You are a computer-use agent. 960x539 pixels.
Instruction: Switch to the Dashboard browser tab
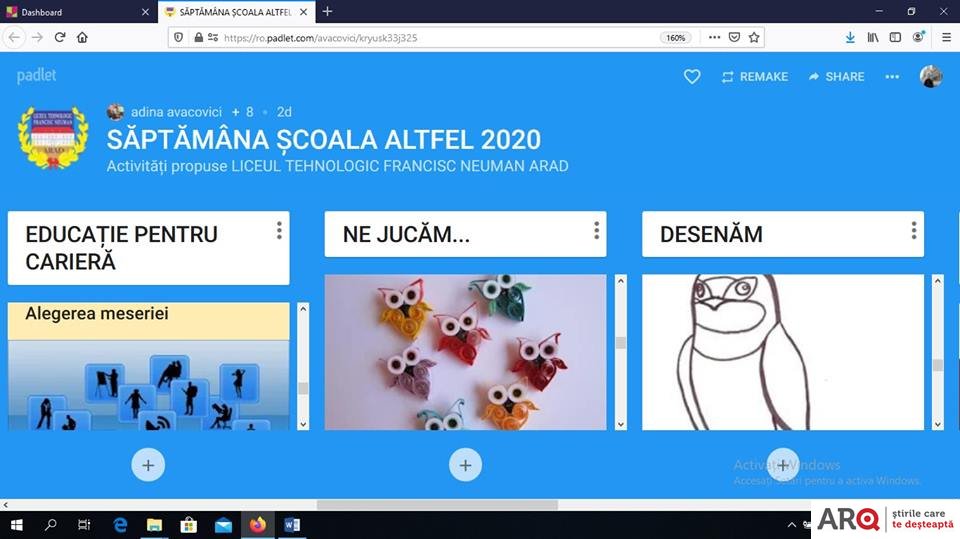(x=78, y=12)
